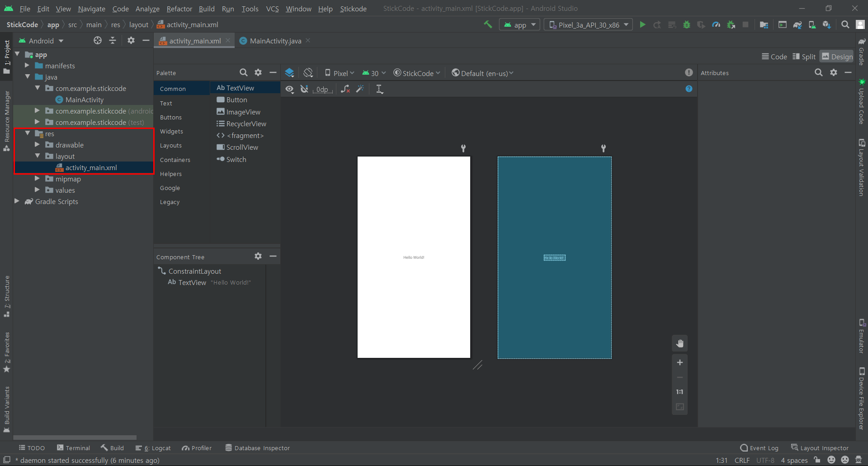Expand the drawable folder
The width and height of the screenshot is (868, 466).
[37, 145]
